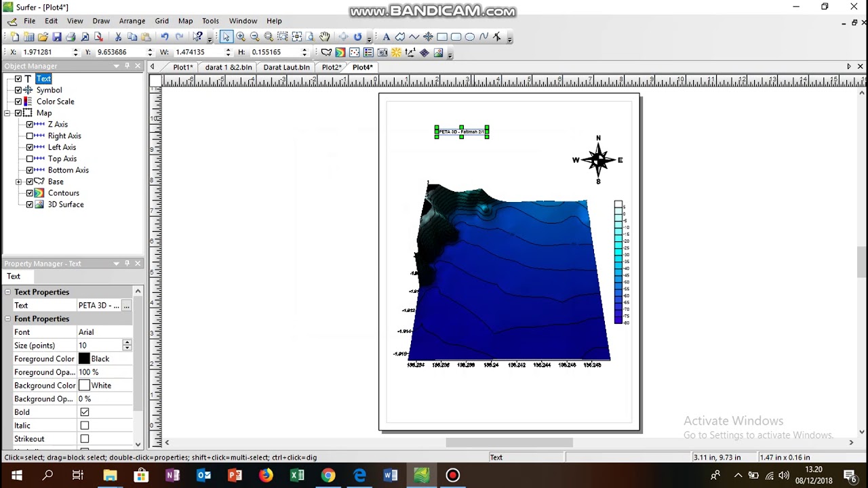Image resolution: width=868 pixels, height=488 pixels.
Task: Collapse the Text Properties section
Action: [x=7, y=292]
